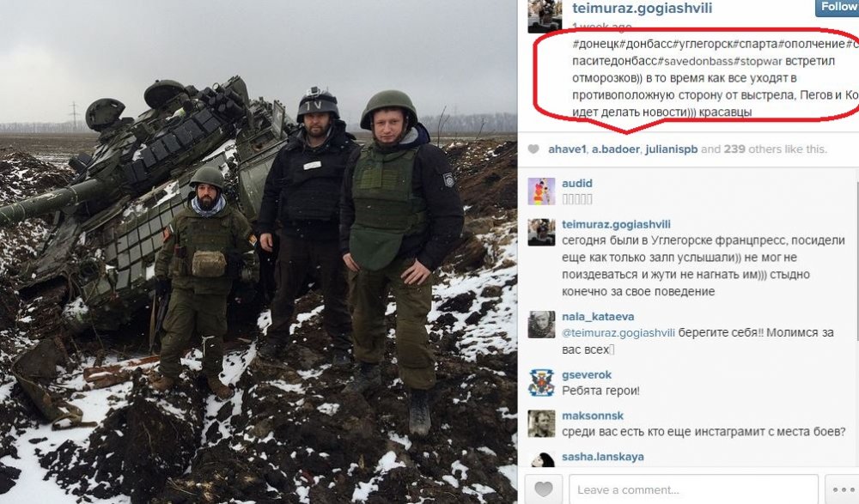Click sasha.lanskaya's avatar image
Viewport: 859px width, 504px height.
pyautogui.click(x=541, y=459)
